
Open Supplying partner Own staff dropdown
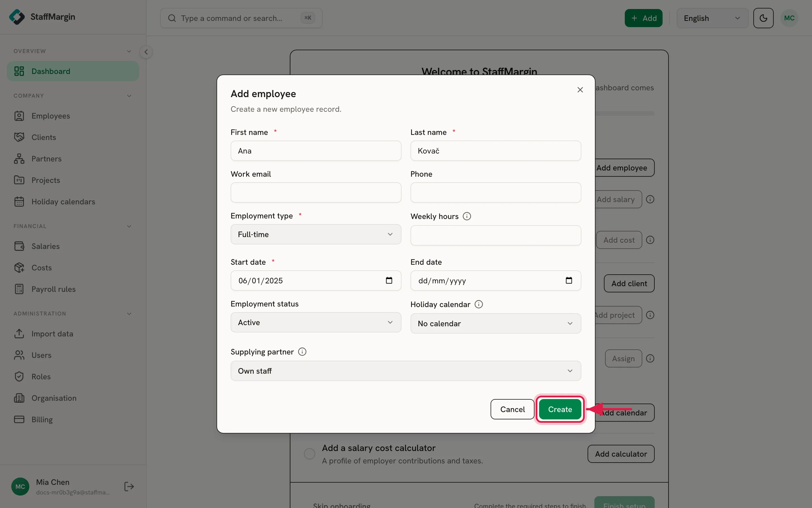[406, 371]
